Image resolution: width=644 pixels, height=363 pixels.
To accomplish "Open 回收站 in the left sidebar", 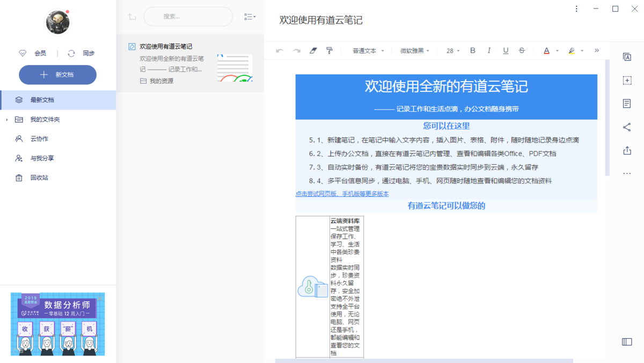I will click(x=39, y=178).
